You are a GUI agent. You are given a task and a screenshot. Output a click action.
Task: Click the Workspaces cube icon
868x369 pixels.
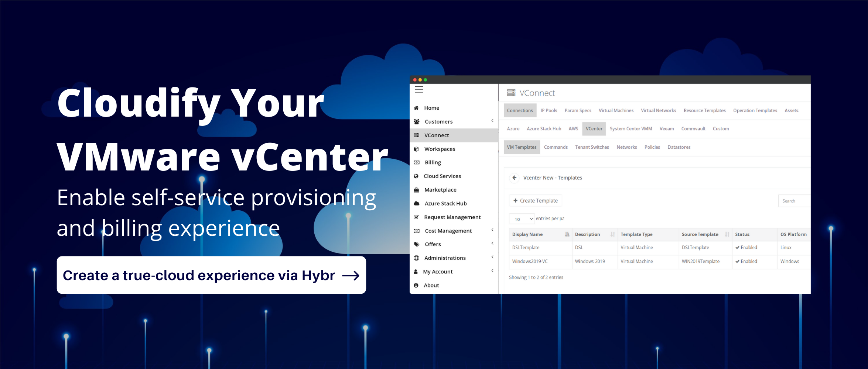pyautogui.click(x=416, y=149)
